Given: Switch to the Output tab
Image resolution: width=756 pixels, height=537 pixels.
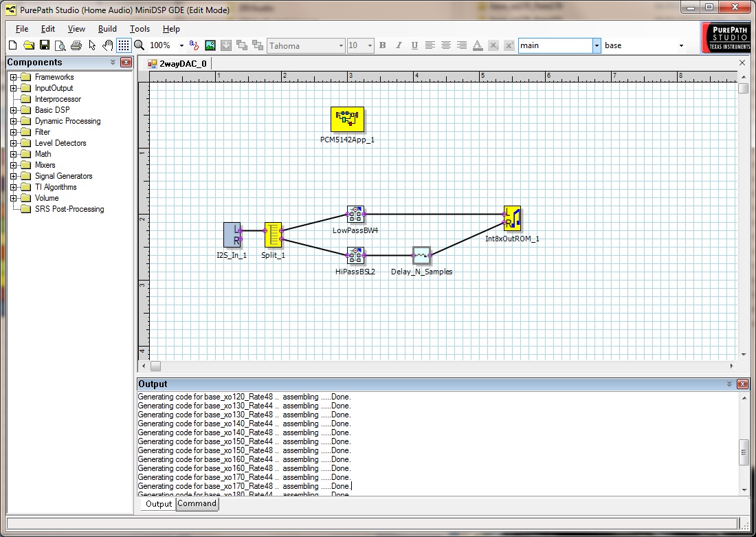Looking at the screenshot, I should (x=159, y=504).
